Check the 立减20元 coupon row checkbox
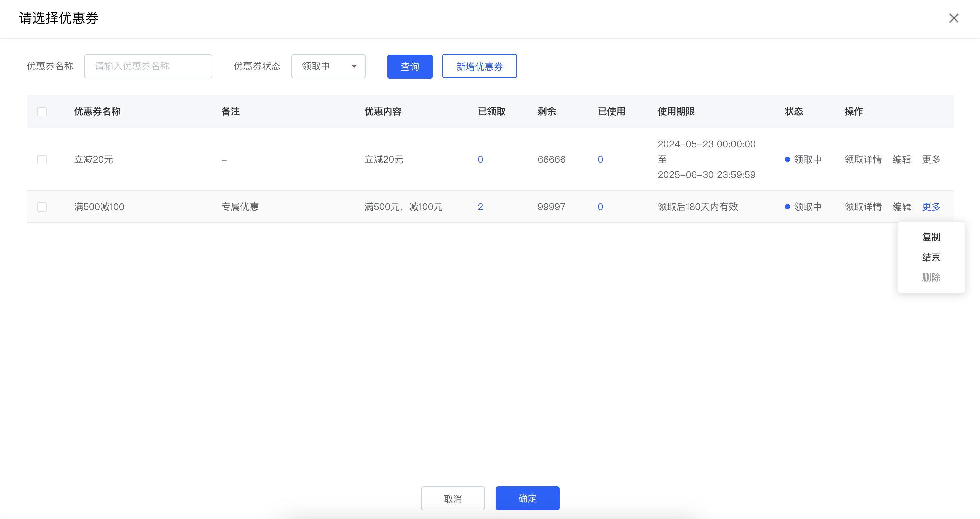 [x=42, y=160]
